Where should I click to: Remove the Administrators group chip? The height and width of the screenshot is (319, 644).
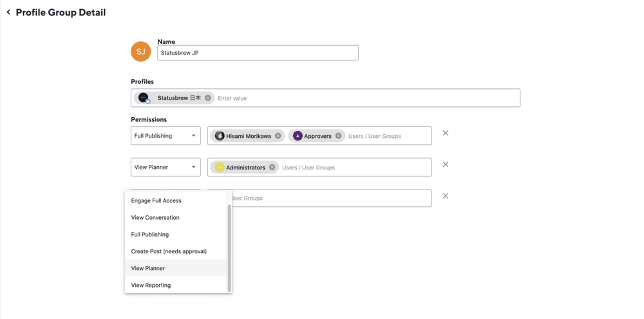[x=272, y=168]
